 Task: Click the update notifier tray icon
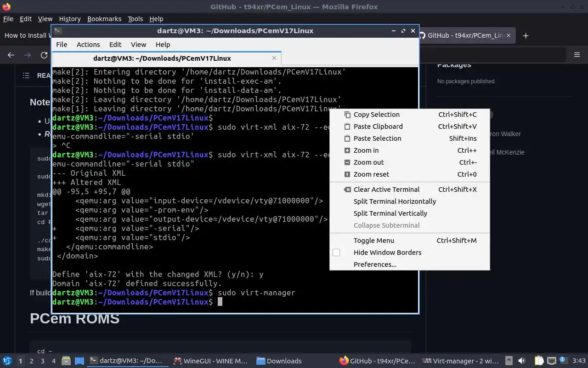click(x=563, y=361)
